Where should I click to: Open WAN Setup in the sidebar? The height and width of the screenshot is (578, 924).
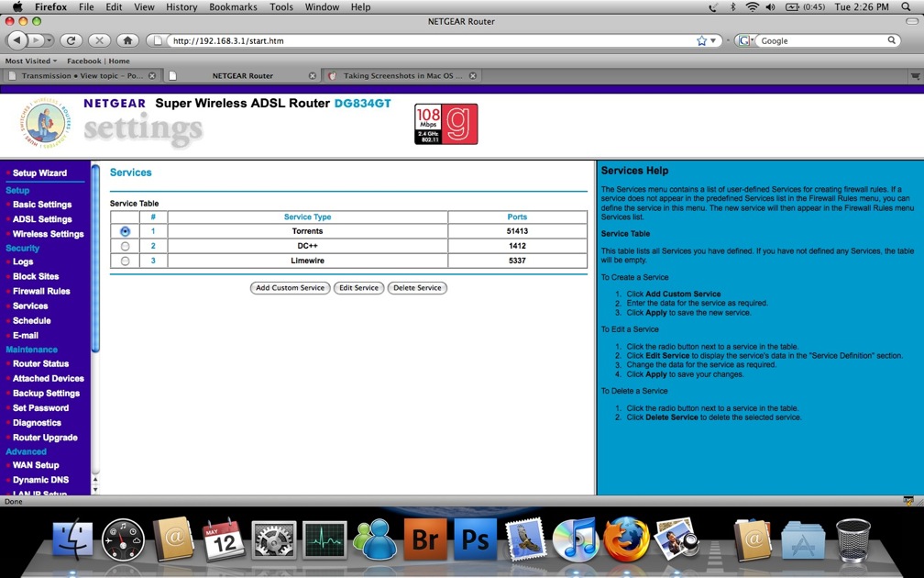pos(36,465)
